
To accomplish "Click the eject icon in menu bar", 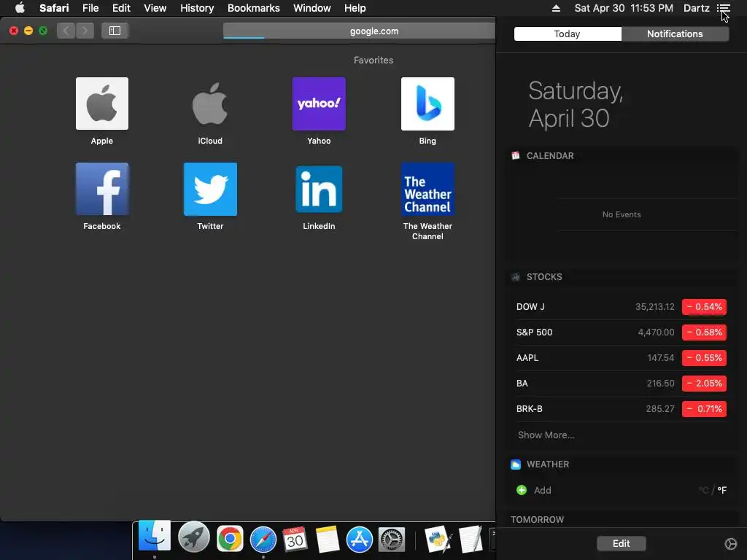I will (x=556, y=8).
